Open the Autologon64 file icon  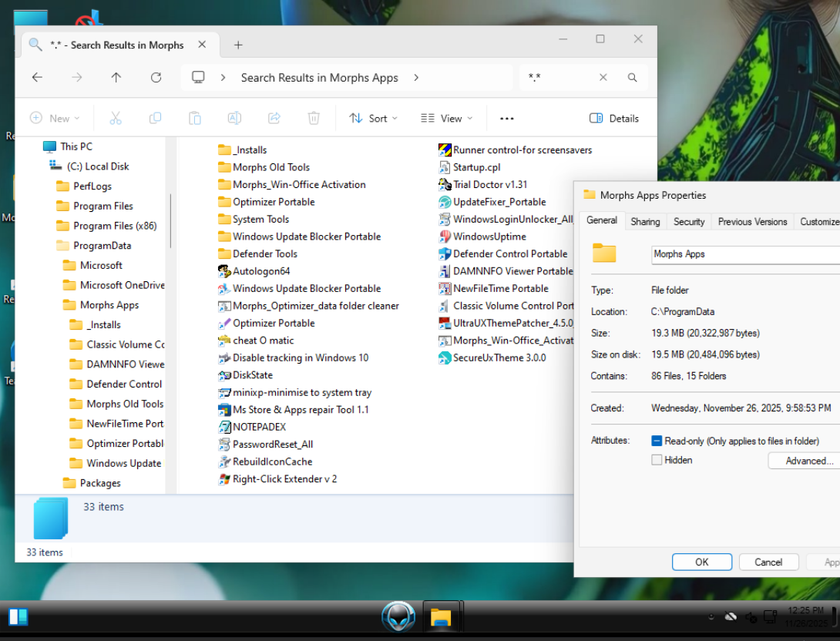click(225, 271)
